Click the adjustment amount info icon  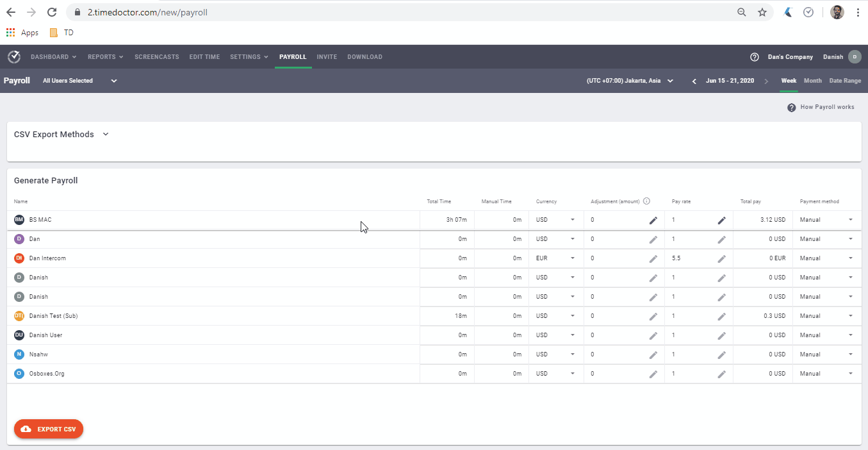tap(646, 201)
